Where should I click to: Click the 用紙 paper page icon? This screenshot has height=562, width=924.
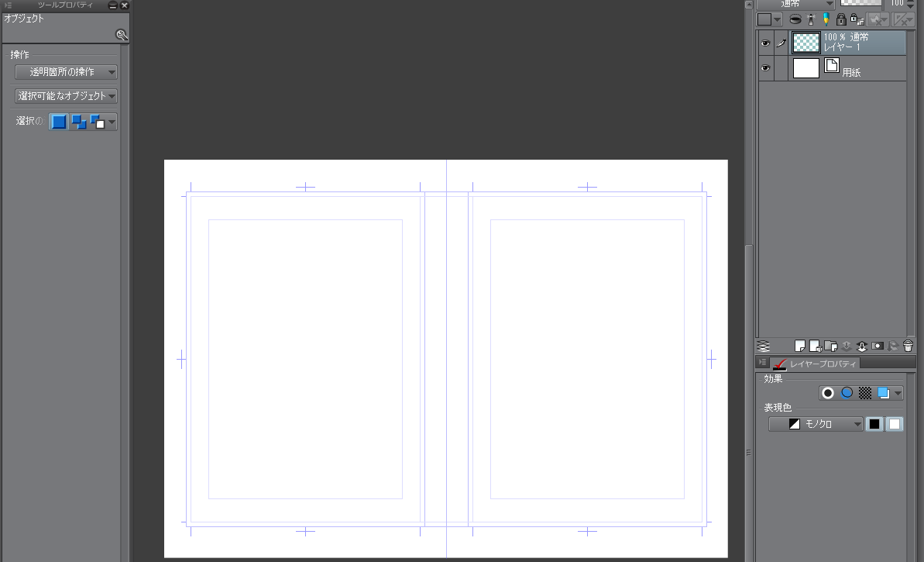(x=832, y=65)
